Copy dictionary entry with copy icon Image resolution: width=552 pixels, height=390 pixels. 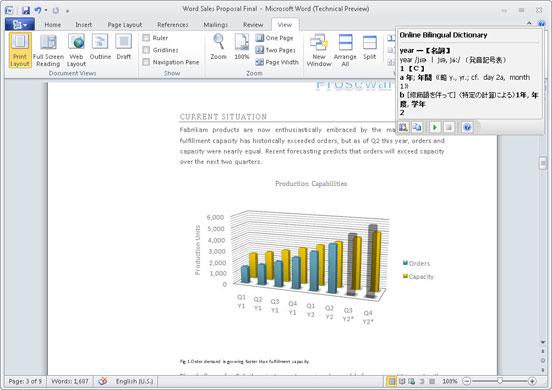coord(417,127)
